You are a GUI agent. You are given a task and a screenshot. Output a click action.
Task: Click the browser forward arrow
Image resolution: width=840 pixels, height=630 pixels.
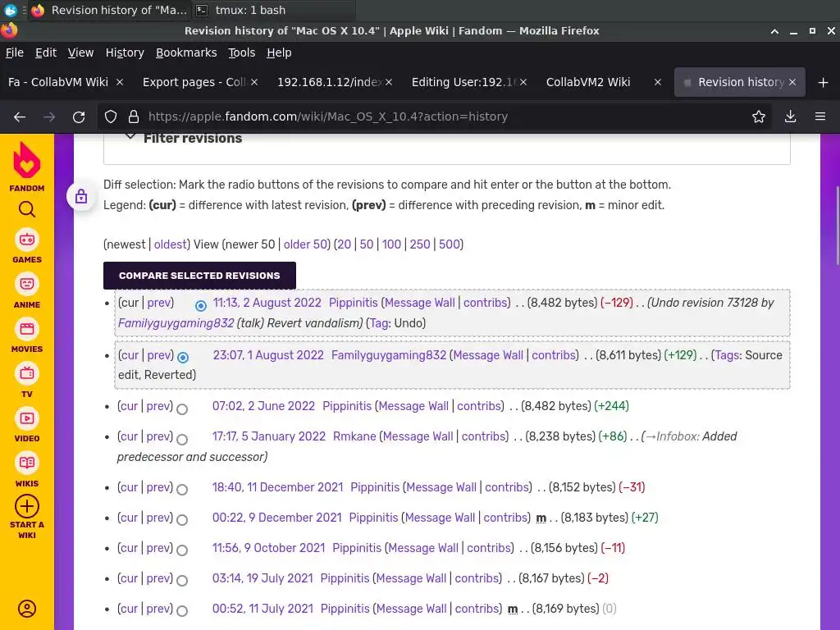click(49, 116)
